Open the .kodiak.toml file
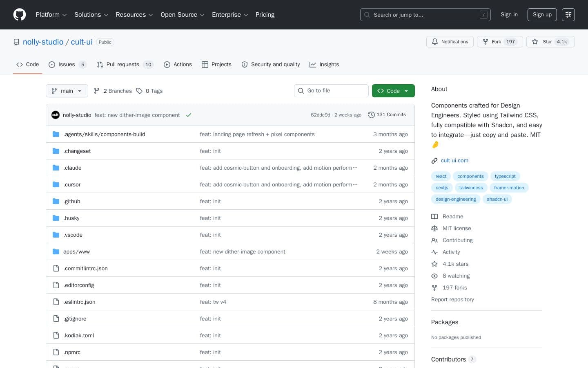This screenshot has width=588, height=368. 79,335
